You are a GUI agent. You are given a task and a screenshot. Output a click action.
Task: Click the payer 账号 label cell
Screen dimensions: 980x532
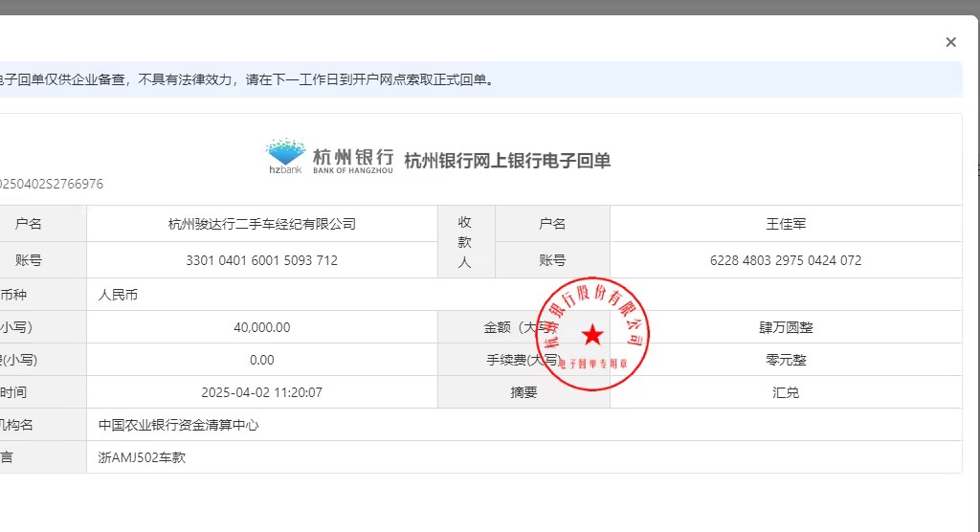[x=42, y=260]
